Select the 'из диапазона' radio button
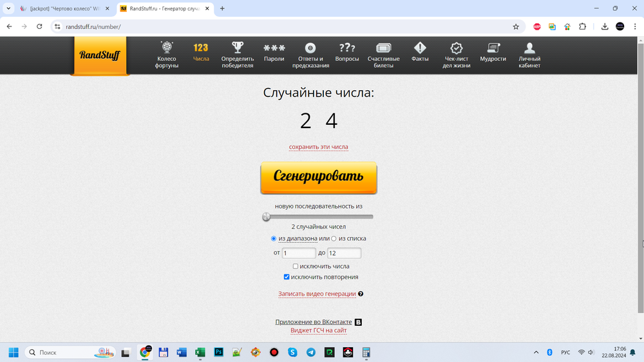 pyautogui.click(x=274, y=239)
